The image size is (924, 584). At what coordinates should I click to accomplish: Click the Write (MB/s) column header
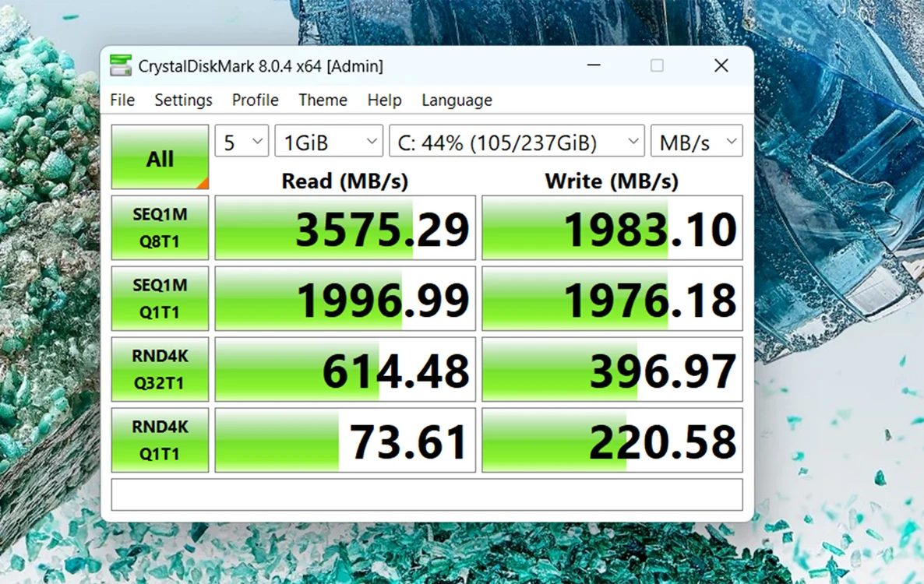coord(612,181)
